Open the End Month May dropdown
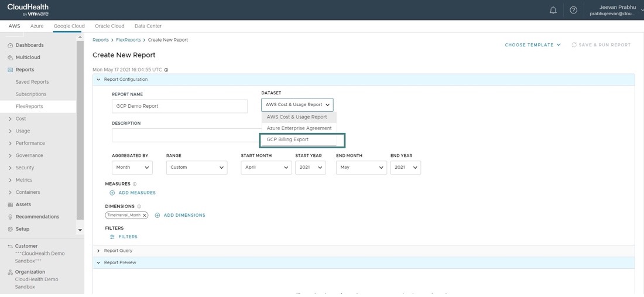This screenshot has height=297, width=644. tap(361, 168)
